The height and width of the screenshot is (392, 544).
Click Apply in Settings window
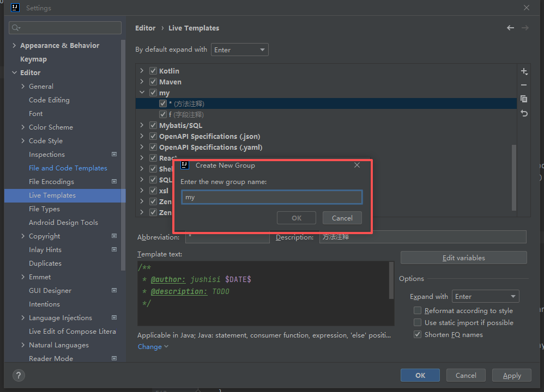pyautogui.click(x=512, y=375)
